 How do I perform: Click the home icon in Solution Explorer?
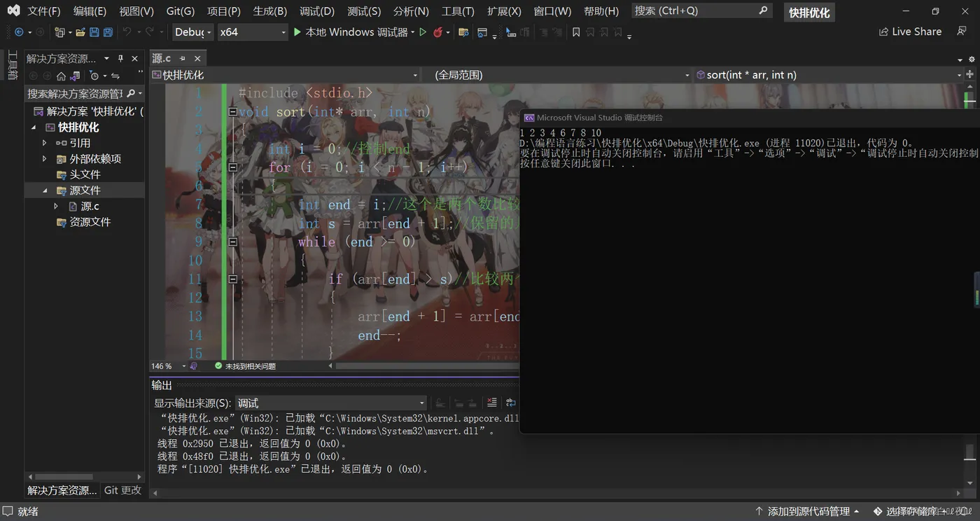62,76
